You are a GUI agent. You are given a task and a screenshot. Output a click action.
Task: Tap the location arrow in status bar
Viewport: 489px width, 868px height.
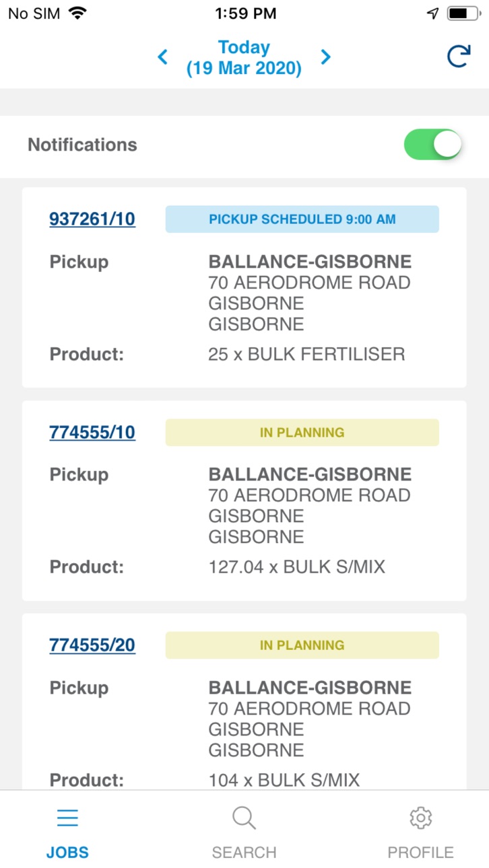pyautogui.click(x=433, y=13)
